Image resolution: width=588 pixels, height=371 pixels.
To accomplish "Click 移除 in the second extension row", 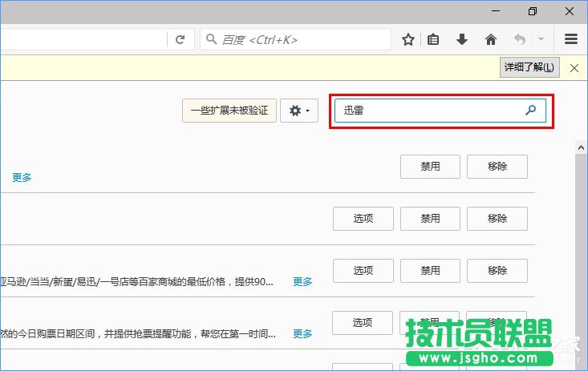I will click(x=497, y=219).
